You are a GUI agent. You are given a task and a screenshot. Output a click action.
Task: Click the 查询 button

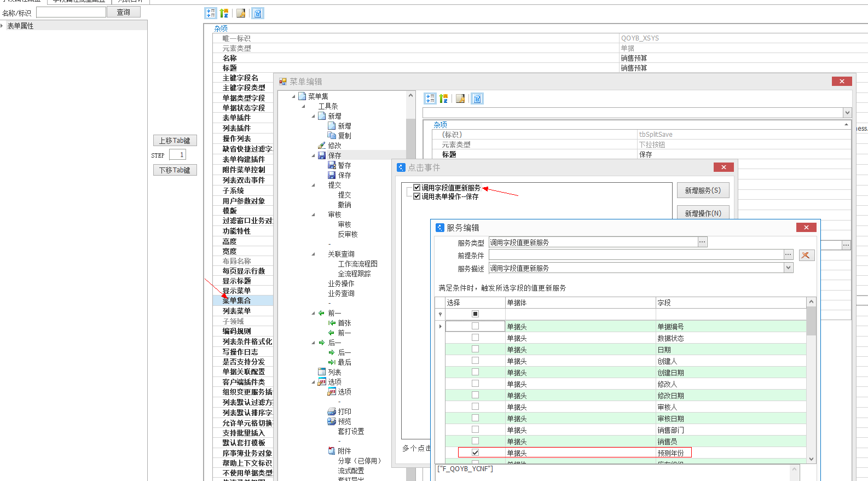pos(124,12)
